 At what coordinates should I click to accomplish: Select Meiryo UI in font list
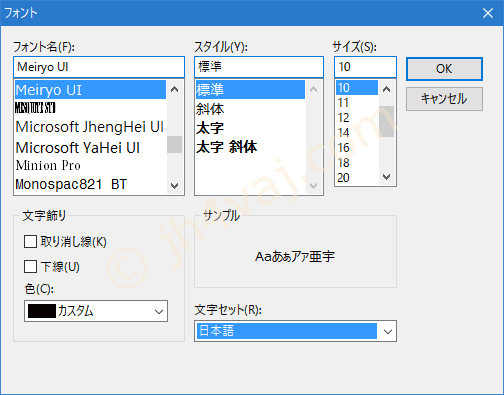tap(90, 90)
